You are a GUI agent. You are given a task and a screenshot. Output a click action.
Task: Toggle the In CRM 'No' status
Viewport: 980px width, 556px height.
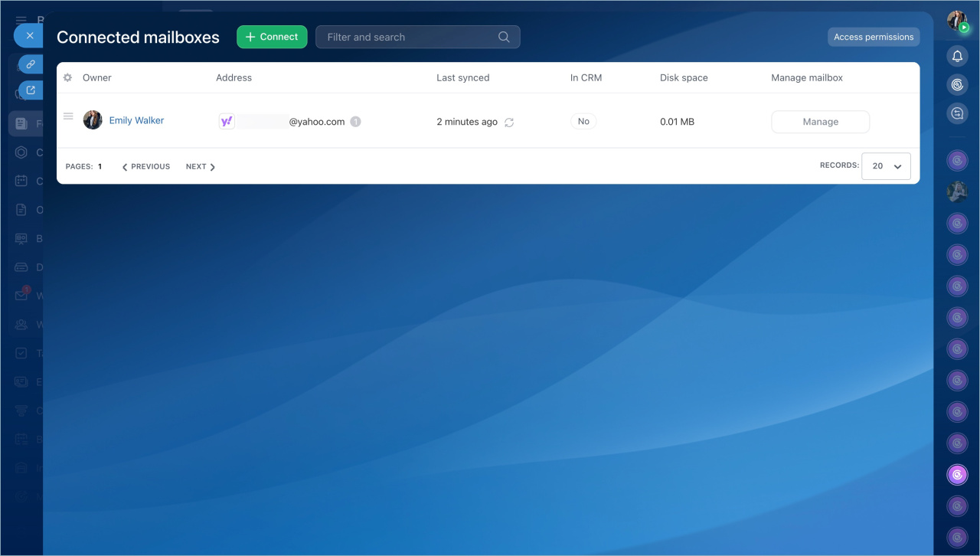(x=583, y=122)
